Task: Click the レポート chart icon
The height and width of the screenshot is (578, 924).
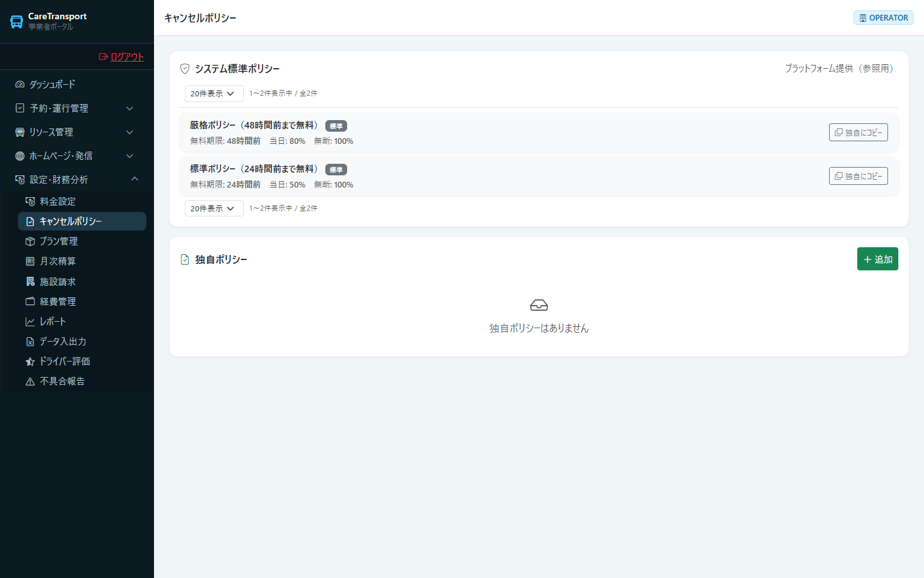Action: [30, 322]
